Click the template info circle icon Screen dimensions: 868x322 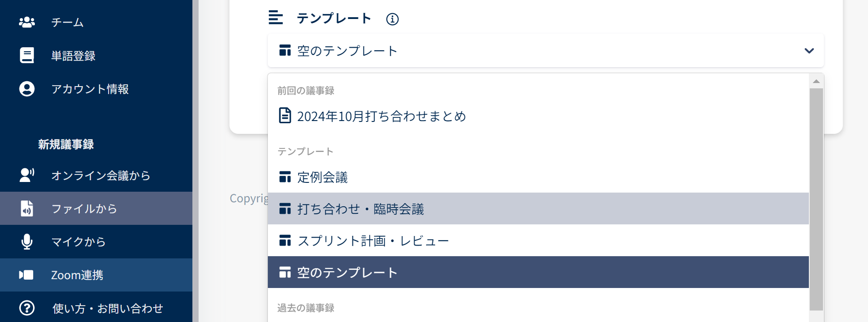(x=392, y=19)
